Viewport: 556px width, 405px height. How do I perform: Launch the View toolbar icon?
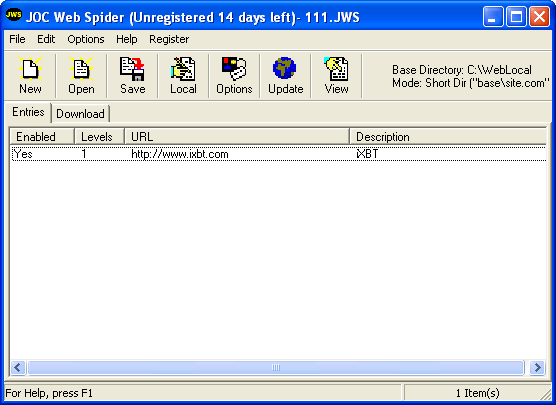(x=336, y=76)
